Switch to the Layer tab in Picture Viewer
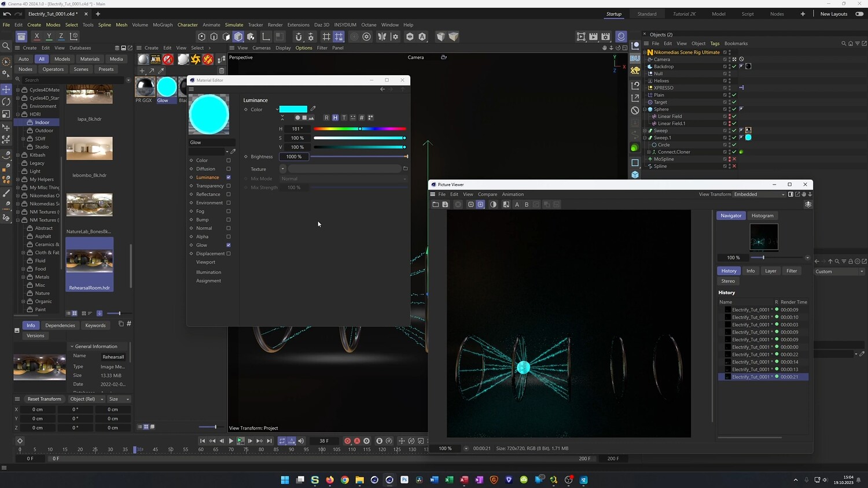The height and width of the screenshot is (488, 868). 771,271
